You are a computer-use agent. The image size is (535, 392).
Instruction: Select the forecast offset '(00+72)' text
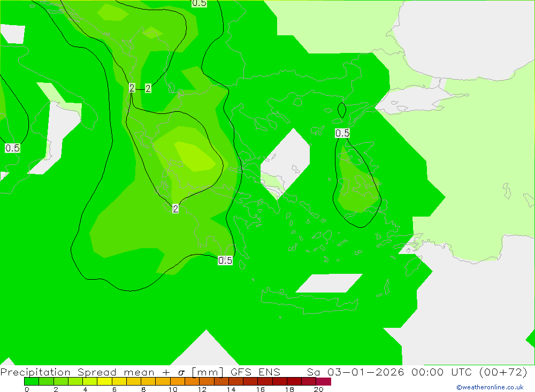coord(503,372)
